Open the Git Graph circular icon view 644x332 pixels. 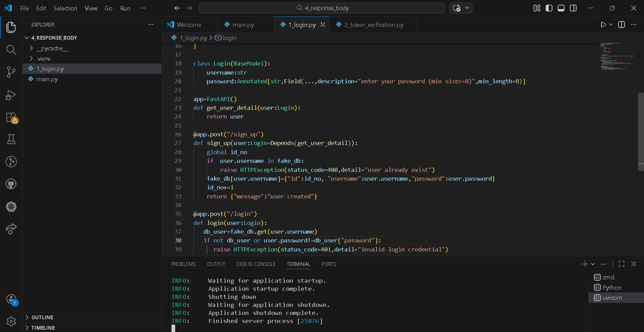tap(11, 162)
